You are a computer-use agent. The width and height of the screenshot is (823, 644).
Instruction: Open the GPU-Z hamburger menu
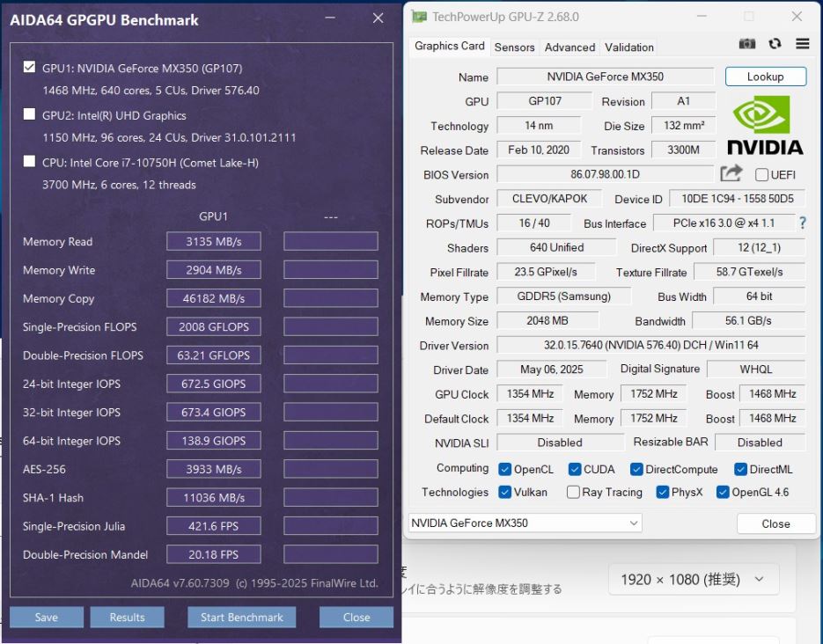click(x=802, y=44)
